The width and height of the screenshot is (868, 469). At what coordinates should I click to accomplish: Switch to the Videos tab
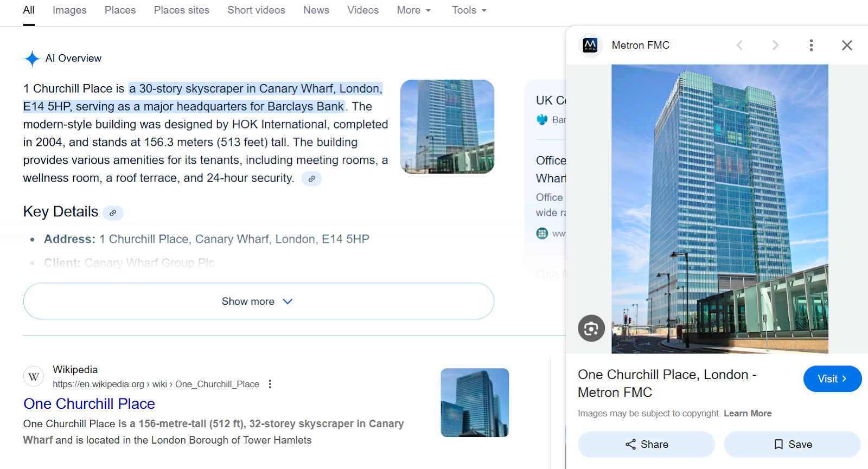pos(363,10)
